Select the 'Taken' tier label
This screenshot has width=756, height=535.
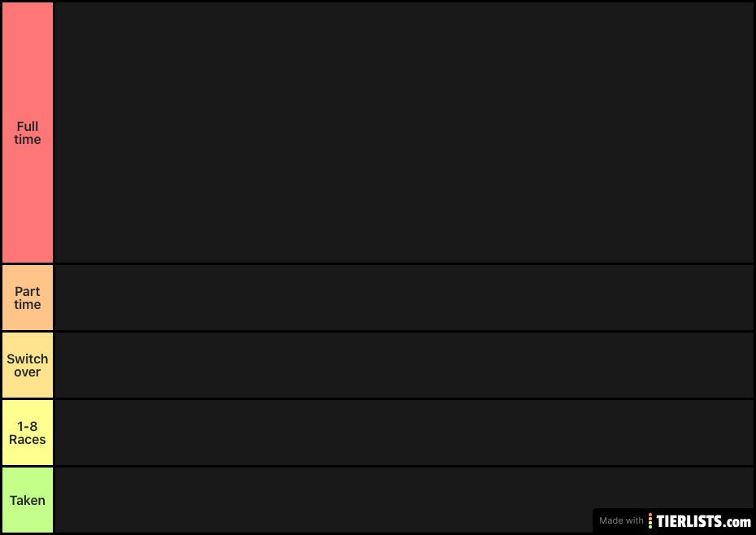click(28, 500)
